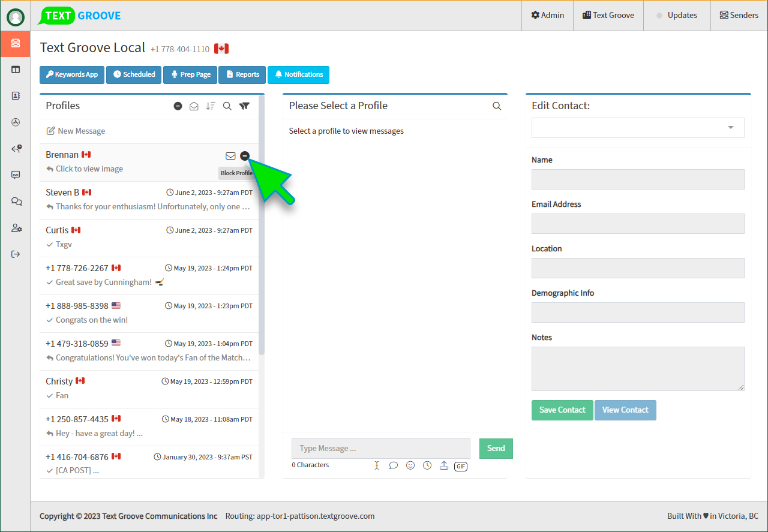Open profile search in Profiles header
Screen dimensions: 768x532
point(227,106)
